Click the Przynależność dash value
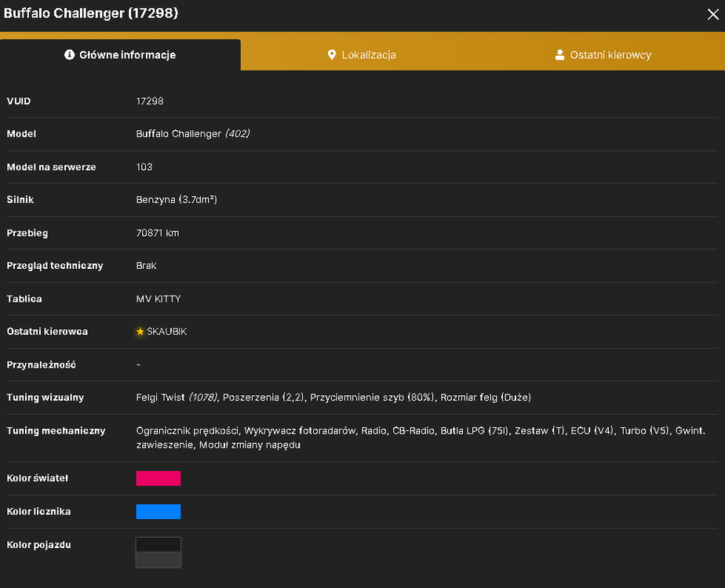 (138, 365)
